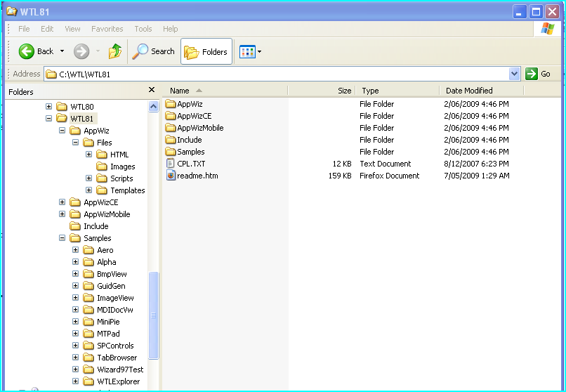Click the Samples folder in file list
Image resolution: width=566 pixels, height=392 pixels.
[x=190, y=152]
